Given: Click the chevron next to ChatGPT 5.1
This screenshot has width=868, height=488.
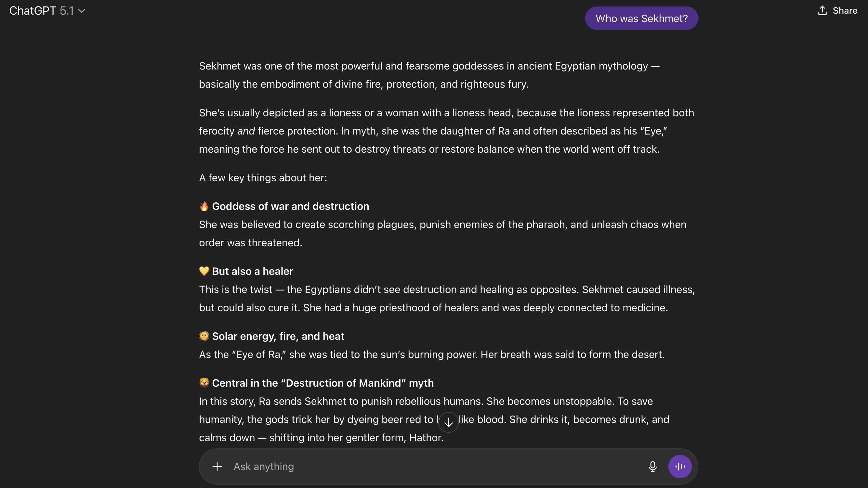Looking at the screenshot, I should tap(82, 11).
